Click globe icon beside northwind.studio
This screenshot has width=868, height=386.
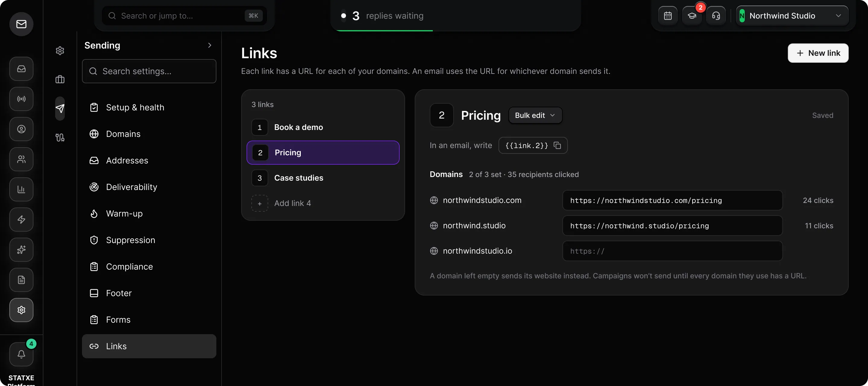[x=434, y=226]
